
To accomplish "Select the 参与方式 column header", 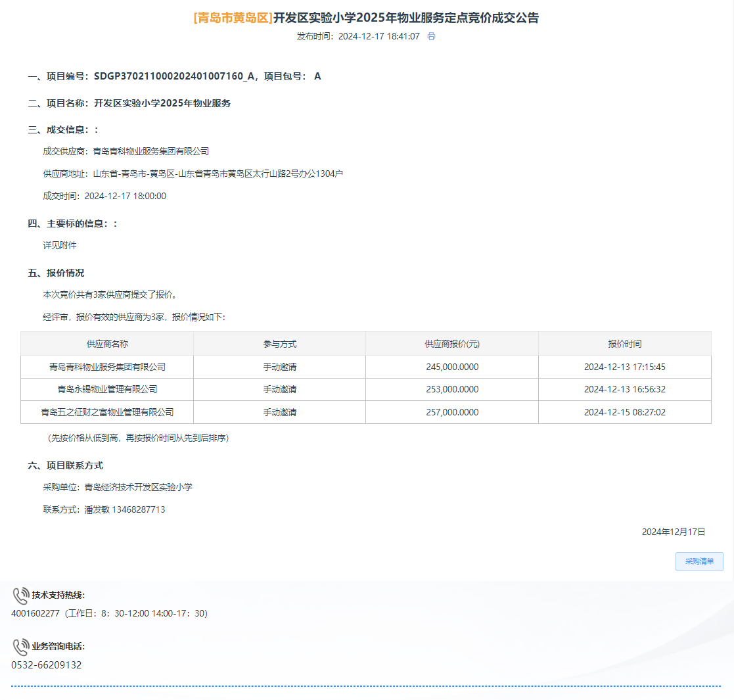I will [x=280, y=344].
